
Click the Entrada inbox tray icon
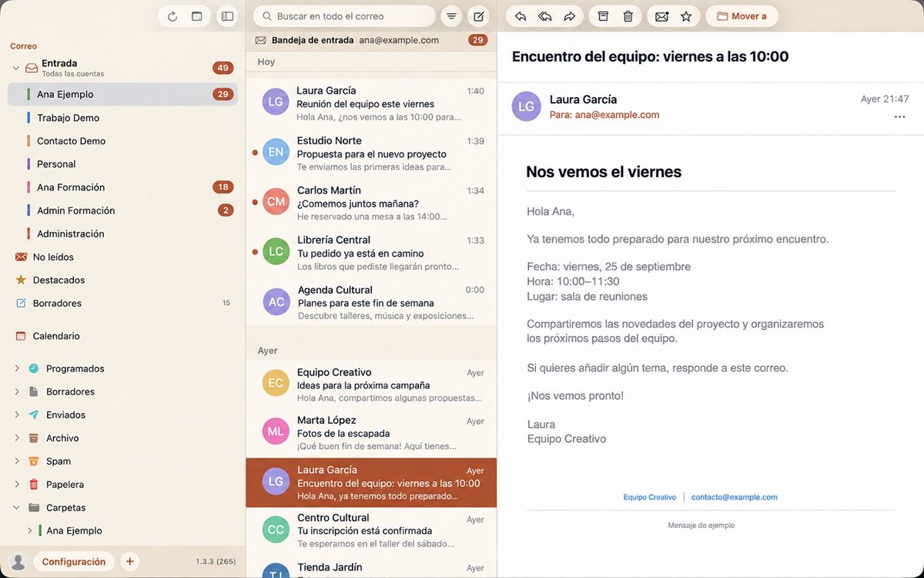click(32, 68)
